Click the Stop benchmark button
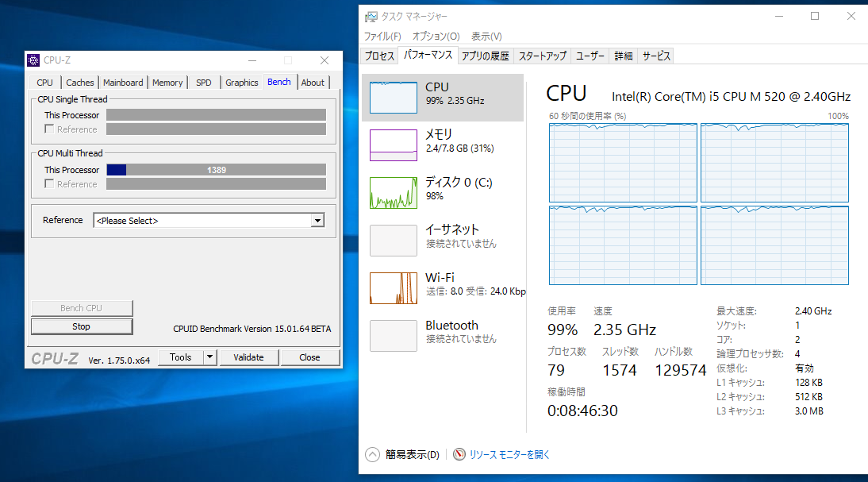The width and height of the screenshot is (868, 482). [x=82, y=326]
